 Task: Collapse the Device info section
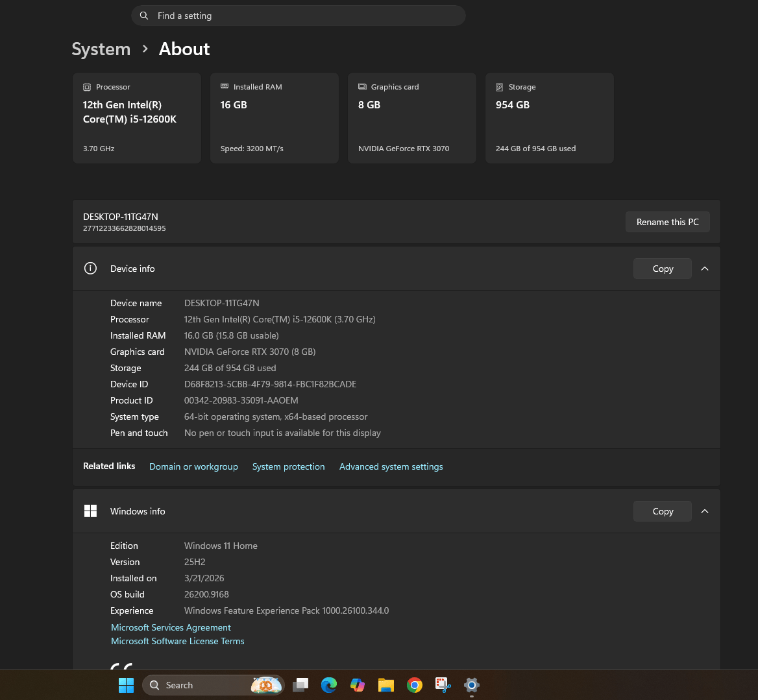705,269
